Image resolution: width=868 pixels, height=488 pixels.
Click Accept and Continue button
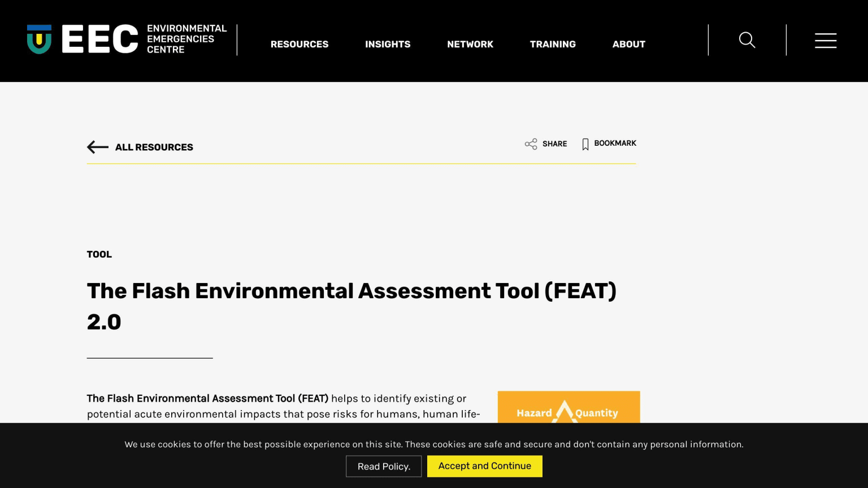485,466
